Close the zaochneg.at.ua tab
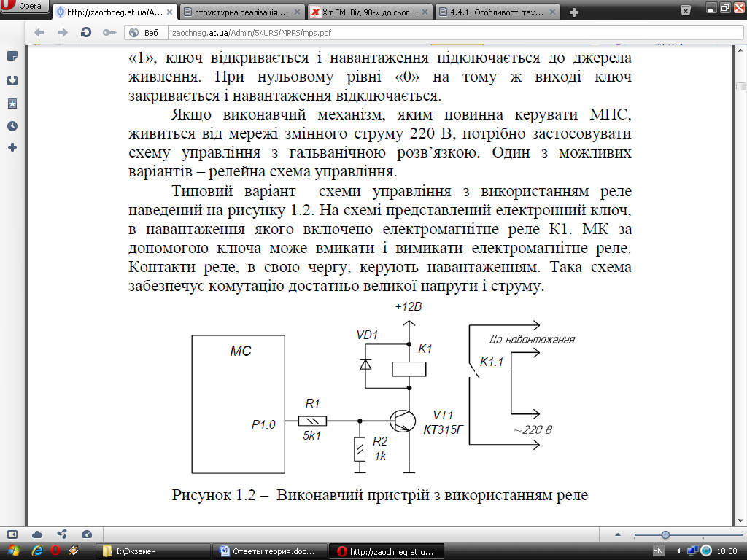Image resolution: width=747 pixels, height=560 pixels. click(x=169, y=12)
